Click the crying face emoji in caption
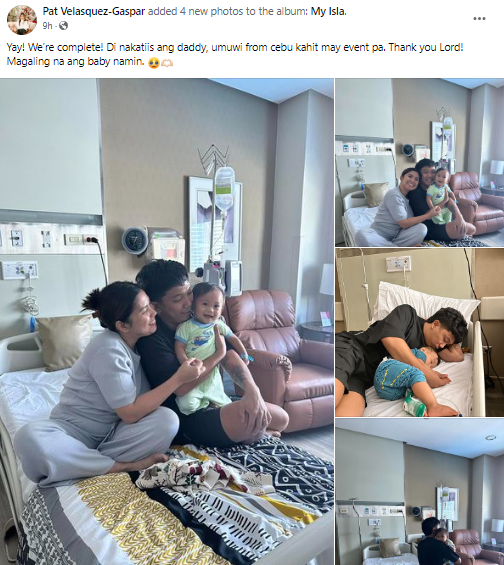Screen dimensions: 504x565 [154, 63]
